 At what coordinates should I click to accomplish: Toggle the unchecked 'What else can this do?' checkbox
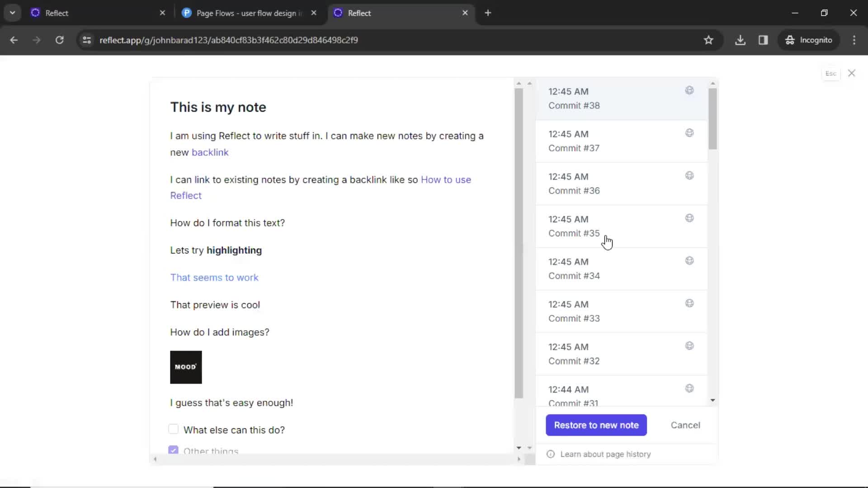174,430
